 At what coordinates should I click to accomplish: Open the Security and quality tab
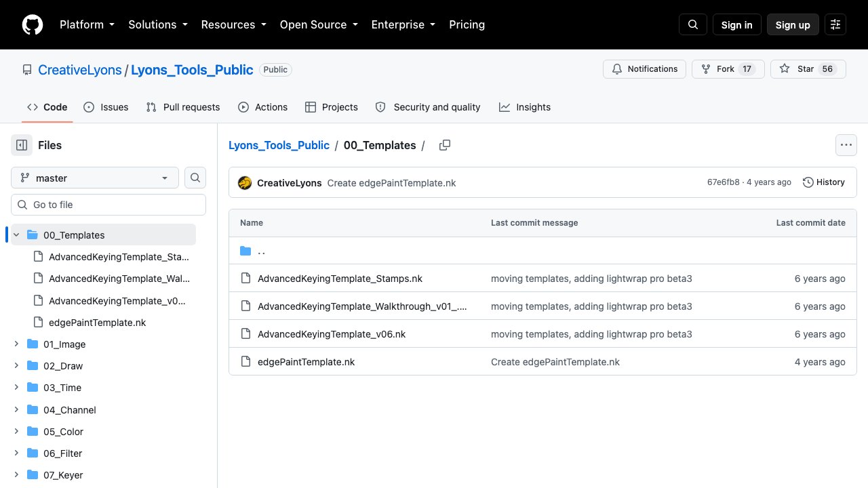[x=428, y=107]
